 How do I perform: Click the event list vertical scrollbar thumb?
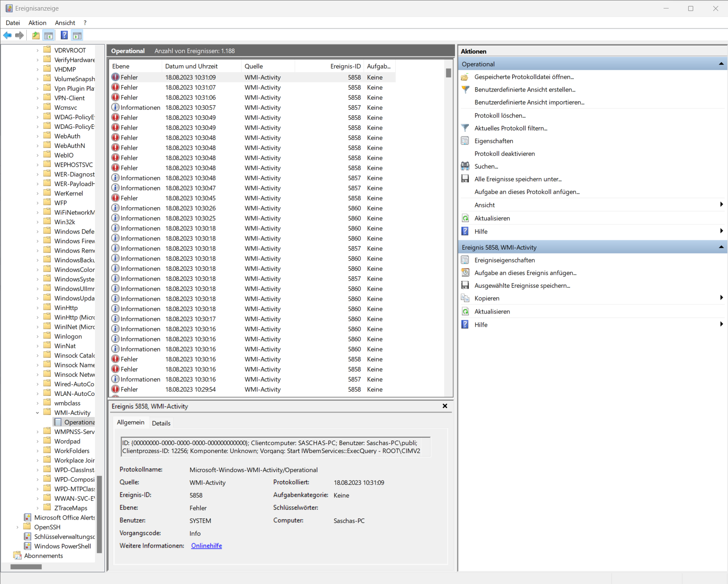(448, 73)
